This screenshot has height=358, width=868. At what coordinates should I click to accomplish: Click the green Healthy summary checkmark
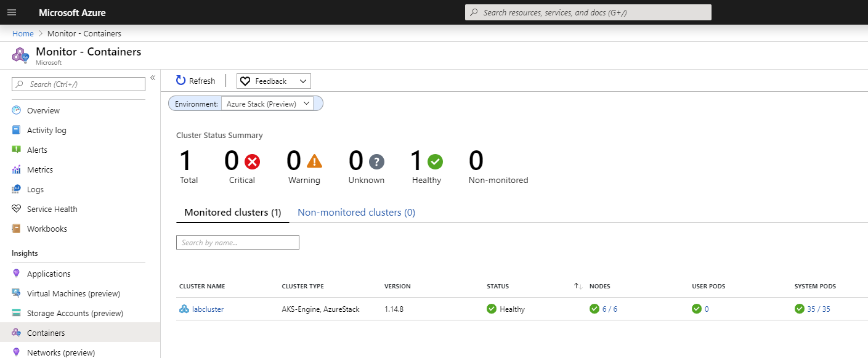click(x=435, y=161)
